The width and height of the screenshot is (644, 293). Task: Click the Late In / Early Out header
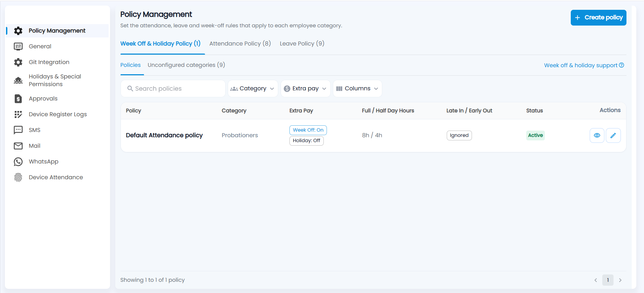point(469,111)
